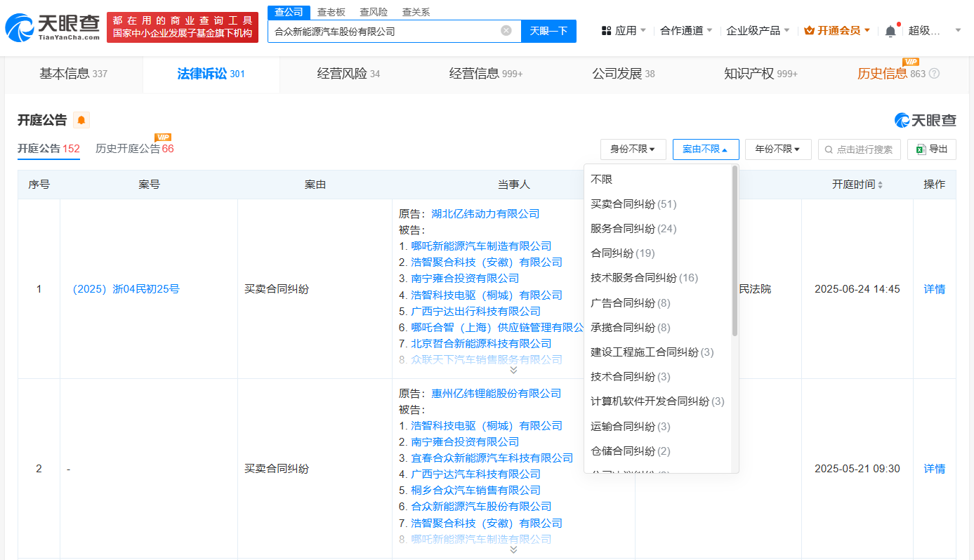Open 桐乡合众汽车销售有限公司 link
The height and width of the screenshot is (560, 974).
click(x=476, y=491)
